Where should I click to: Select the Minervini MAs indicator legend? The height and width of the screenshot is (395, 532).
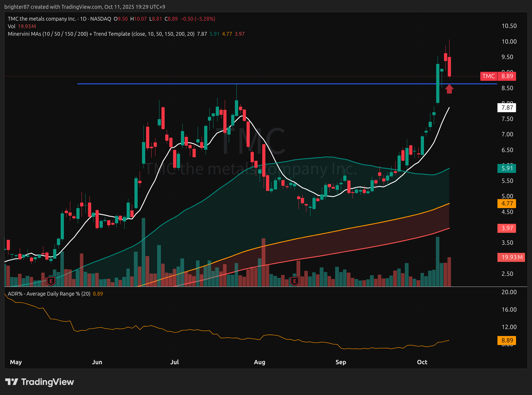pos(101,34)
